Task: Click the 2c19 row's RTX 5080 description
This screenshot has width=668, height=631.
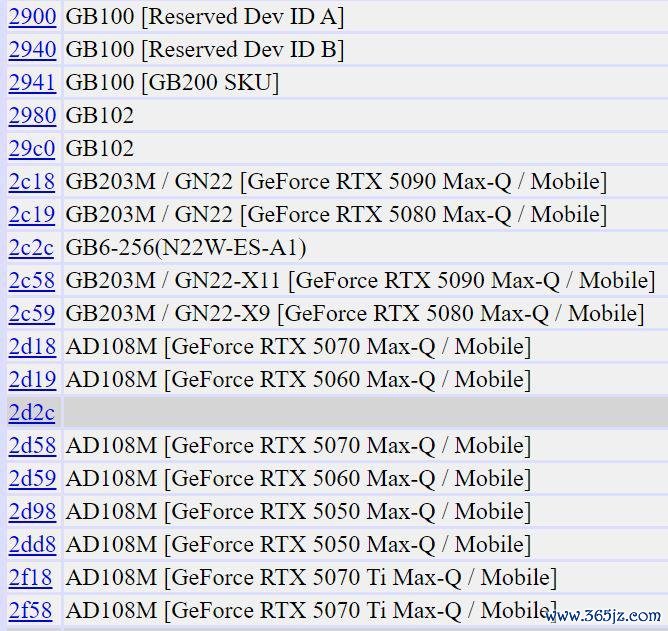Action: pyautogui.click(x=337, y=214)
